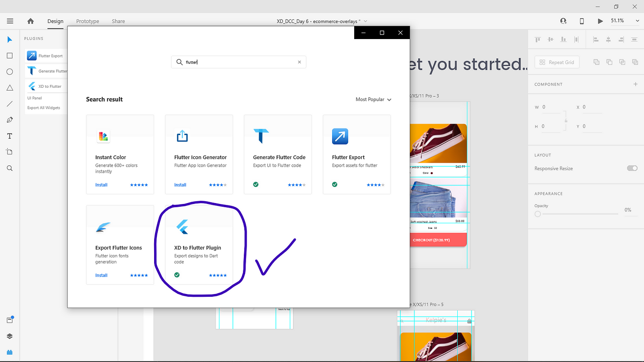This screenshot has height=362, width=644.
Task: Open the document title dropdown chevron
Action: click(x=366, y=21)
